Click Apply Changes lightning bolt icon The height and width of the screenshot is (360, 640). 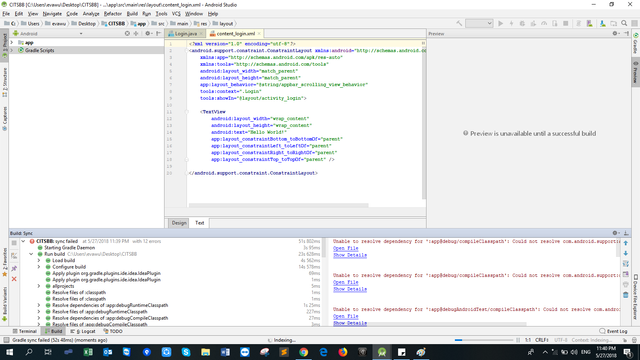(x=511, y=24)
